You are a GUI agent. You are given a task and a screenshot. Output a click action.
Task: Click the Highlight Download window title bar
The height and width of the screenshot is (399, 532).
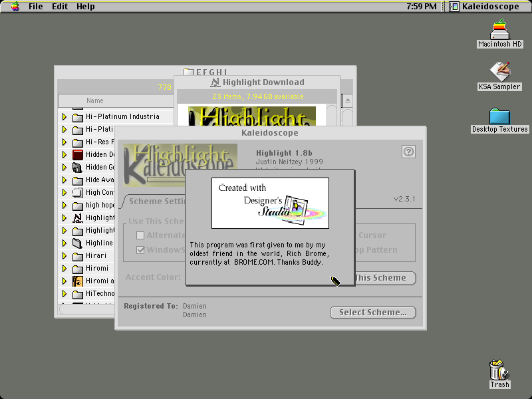coord(257,82)
